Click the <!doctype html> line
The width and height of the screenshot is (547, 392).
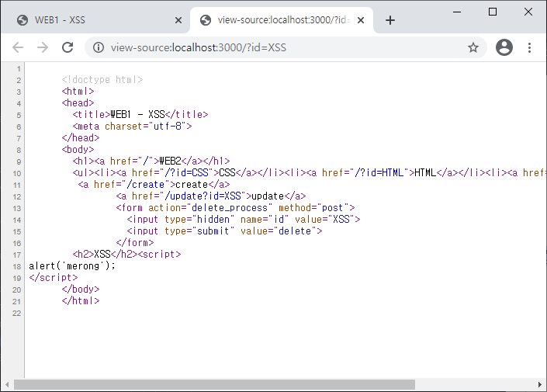(102, 80)
